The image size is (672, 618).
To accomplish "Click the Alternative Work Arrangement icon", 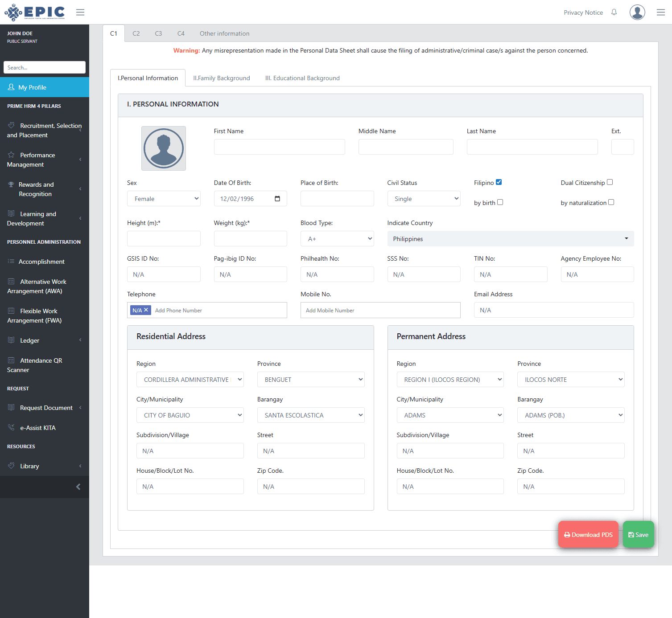I will (11, 281).
